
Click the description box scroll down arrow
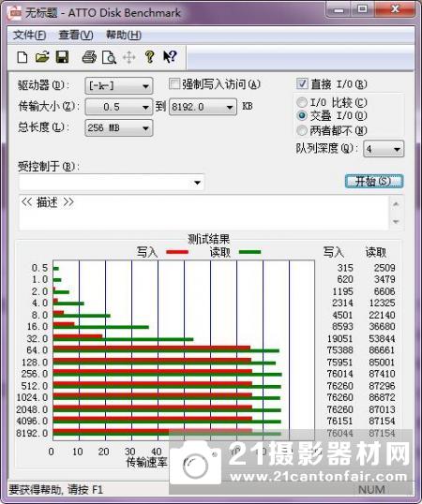(396, 221)
